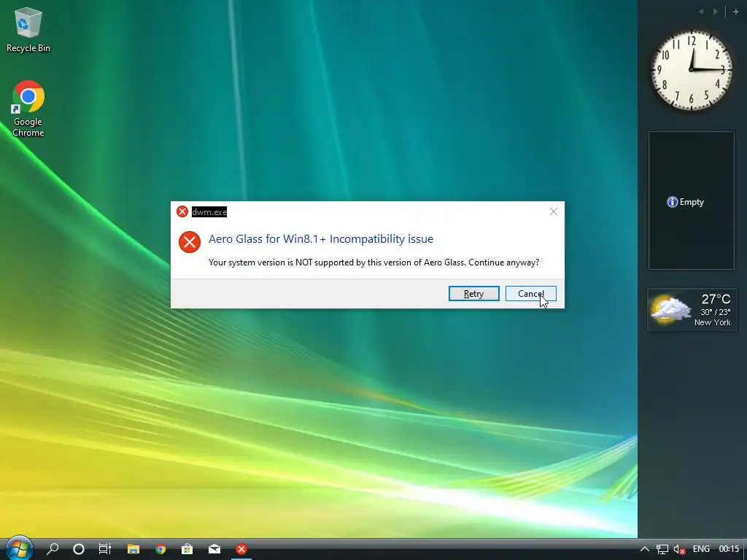Select the Google Chrome desktop shortcut
Image resolution: width=747 pixels, height=560 pixels.
tap(28, 109)
